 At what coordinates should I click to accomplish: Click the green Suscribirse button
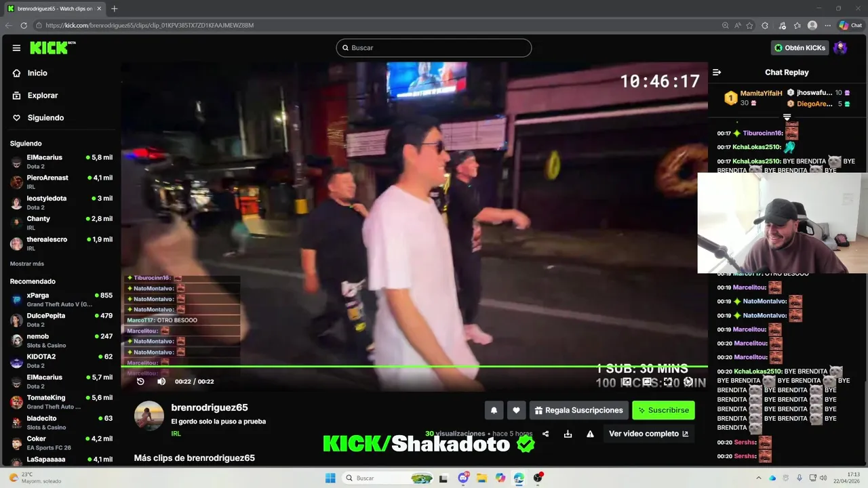point(663,410)
